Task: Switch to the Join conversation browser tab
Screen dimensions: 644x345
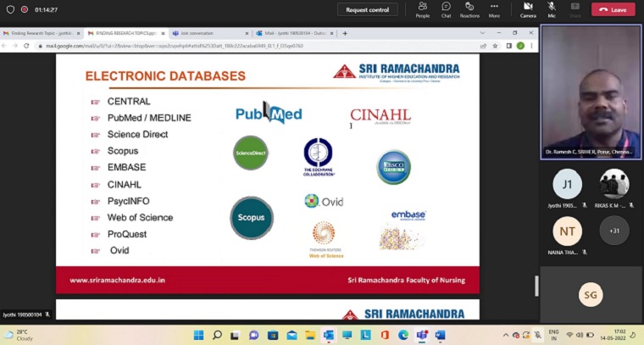Action: click(212, 33)
